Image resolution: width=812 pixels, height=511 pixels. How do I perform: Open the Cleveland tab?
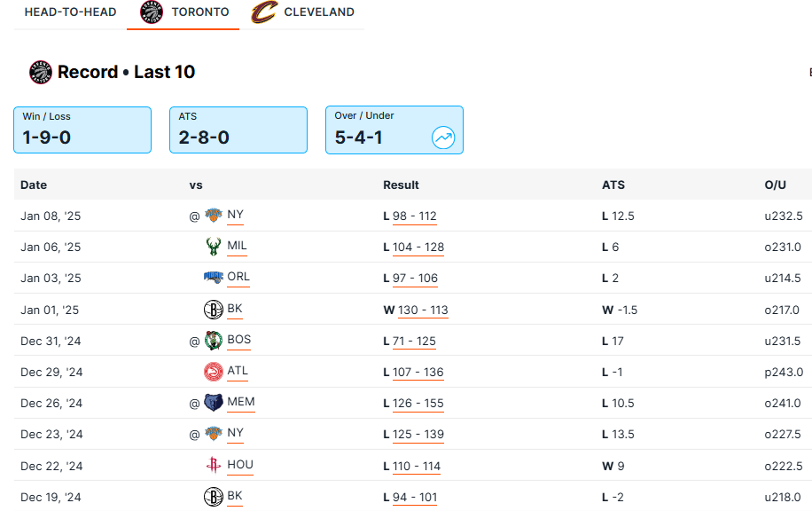(x=302, y=12)
